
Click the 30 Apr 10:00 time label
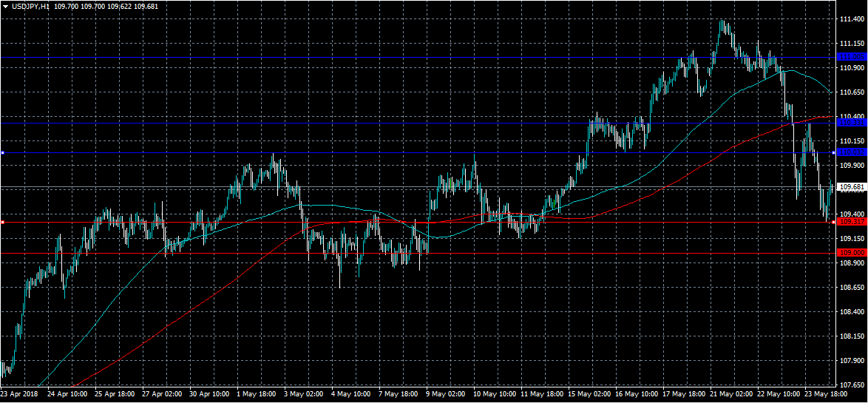[x=211, y=394]
